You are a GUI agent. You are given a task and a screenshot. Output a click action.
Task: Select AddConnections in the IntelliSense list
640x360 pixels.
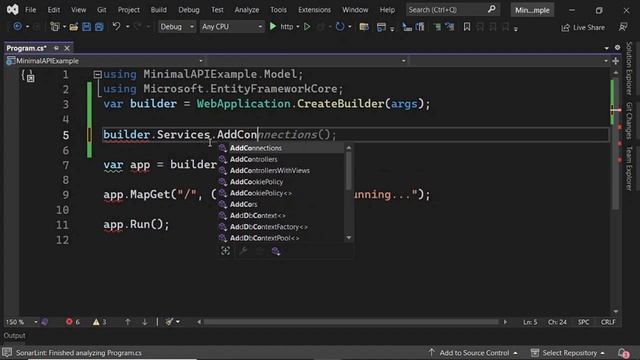(281, 148)
